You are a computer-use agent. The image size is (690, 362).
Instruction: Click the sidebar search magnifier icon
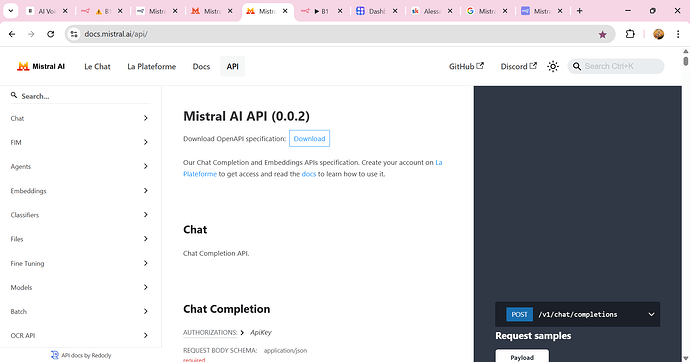click(x=14, y=95)
